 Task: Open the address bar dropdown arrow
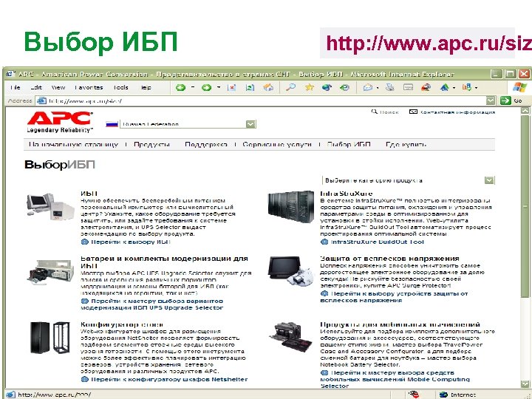[x=491, y=100]
